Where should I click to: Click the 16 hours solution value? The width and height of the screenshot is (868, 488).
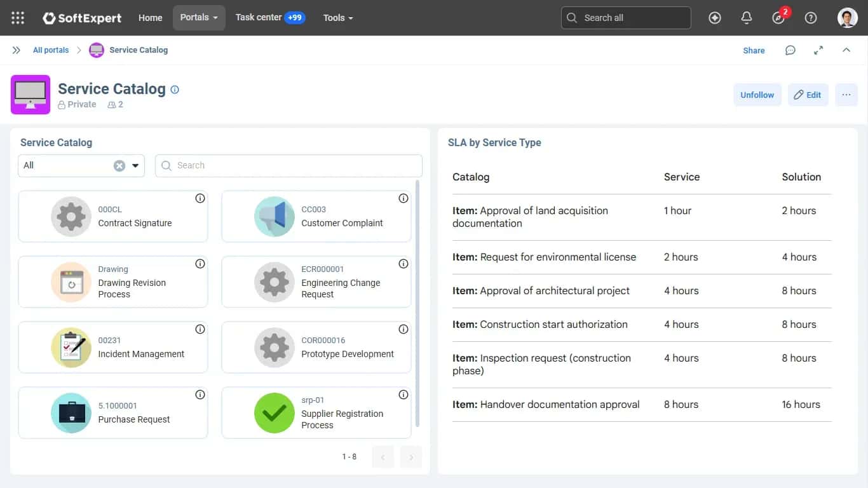coord(801,405)
